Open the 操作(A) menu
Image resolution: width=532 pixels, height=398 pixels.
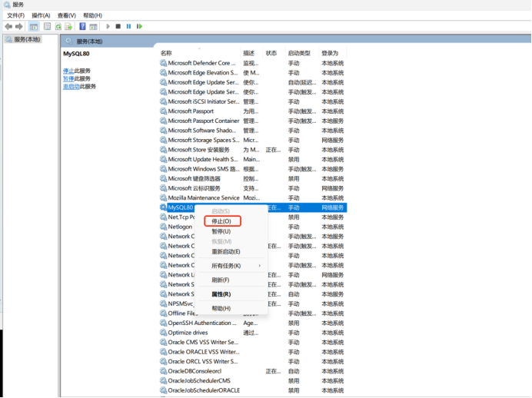[x=41, y=15]
